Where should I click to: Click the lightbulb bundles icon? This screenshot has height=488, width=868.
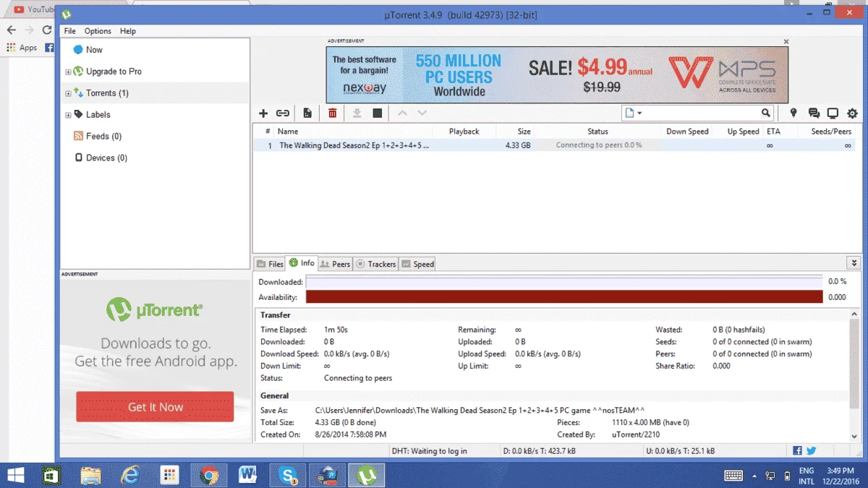coord(793,114)
